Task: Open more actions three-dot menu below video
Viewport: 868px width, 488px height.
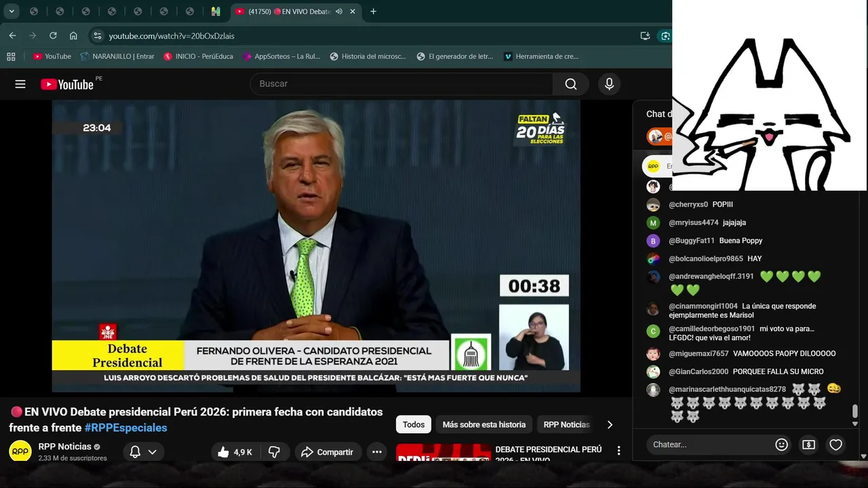Action: [377, 452]
